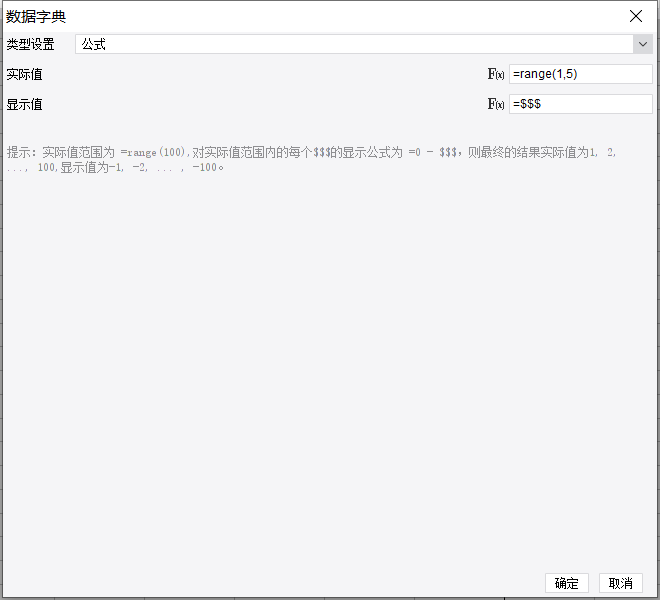Open formula editor for 显示值
Image resolution: width=660 pixels, height=600 pixels.
495,104
